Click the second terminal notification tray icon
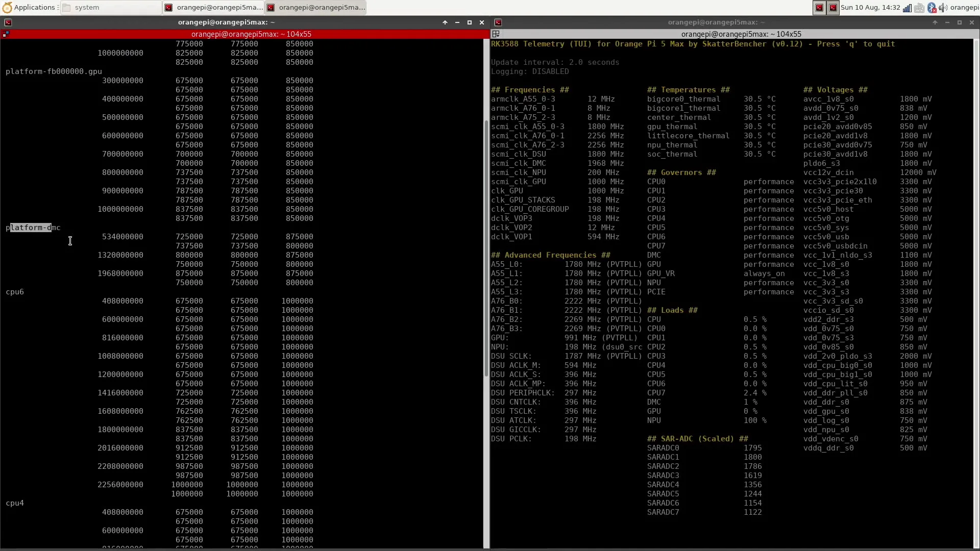Image resolution: width=980 pixels, height=551 pixels. click(833, 8)
